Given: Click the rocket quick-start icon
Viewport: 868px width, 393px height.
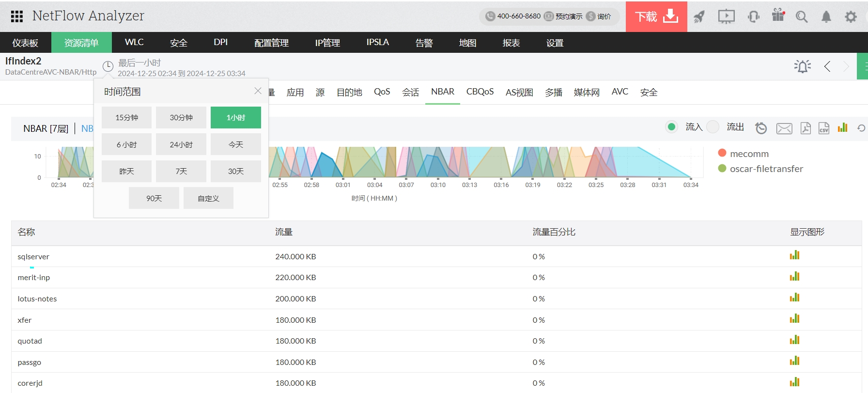Looking at the screenshot, I should click(699, 17).
